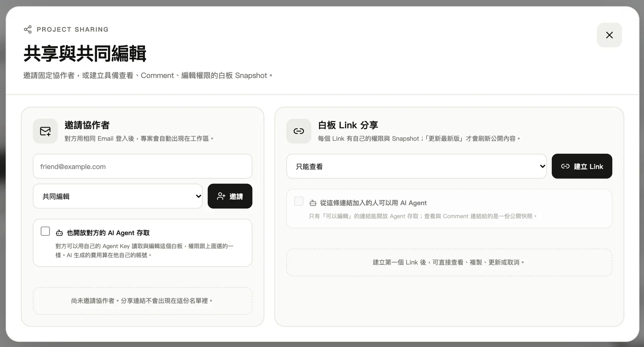
Task: Click the mail icon beside 邀請協作者
Action: click(x=45, y=131)
